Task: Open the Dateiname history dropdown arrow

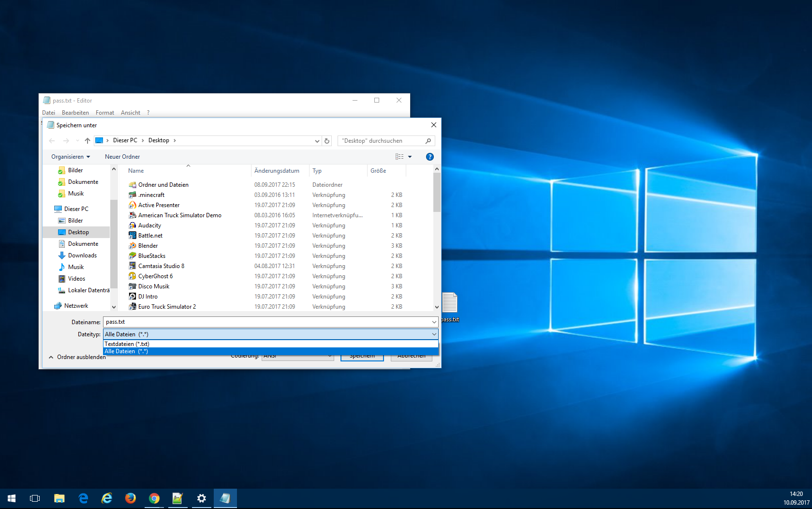Action: tap(434, 322)
